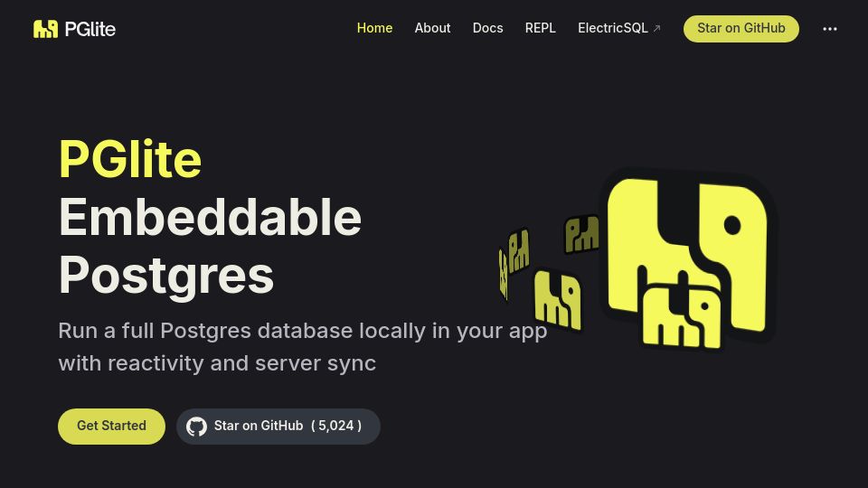Open the three-dots extra menu

[x=829, y=29]
